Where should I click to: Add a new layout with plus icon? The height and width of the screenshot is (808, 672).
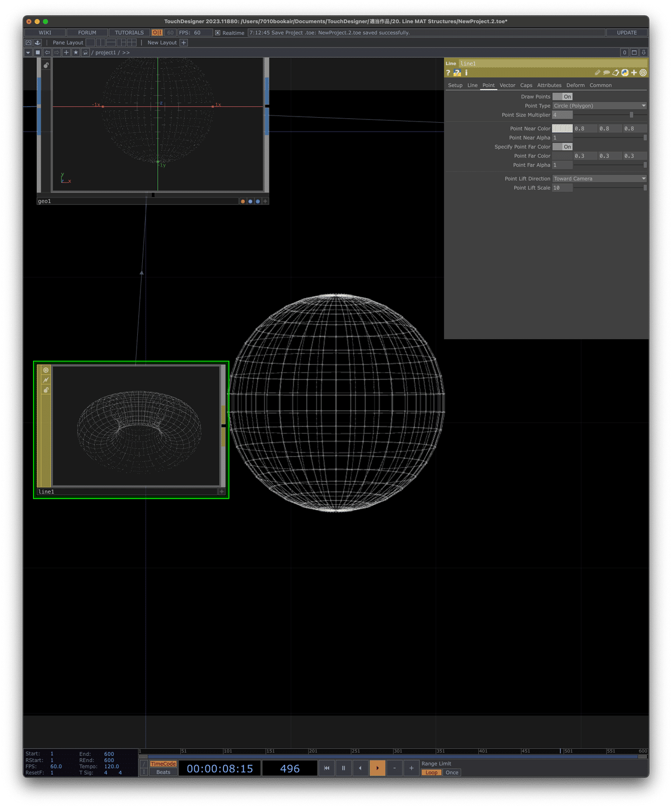point(184,43)
